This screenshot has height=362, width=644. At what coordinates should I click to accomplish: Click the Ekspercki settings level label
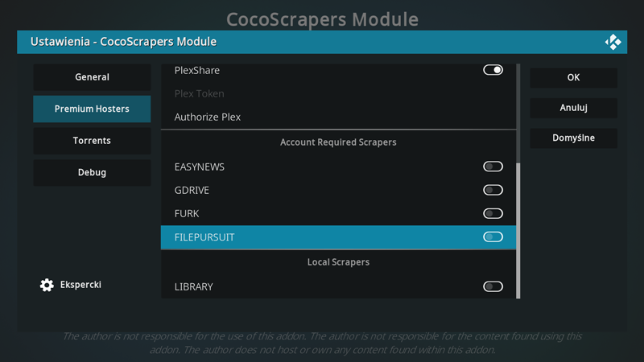click(x=80, y=285)
